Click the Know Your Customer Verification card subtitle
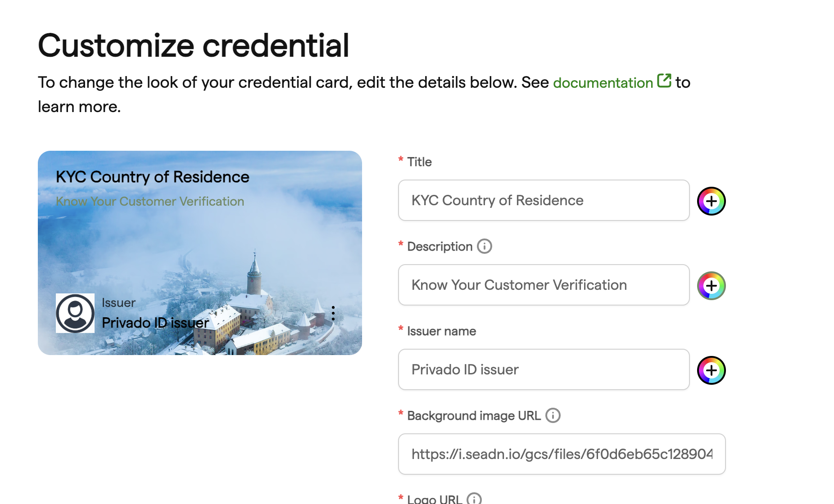This screenshot has width=834, height=504. point(150,201)
